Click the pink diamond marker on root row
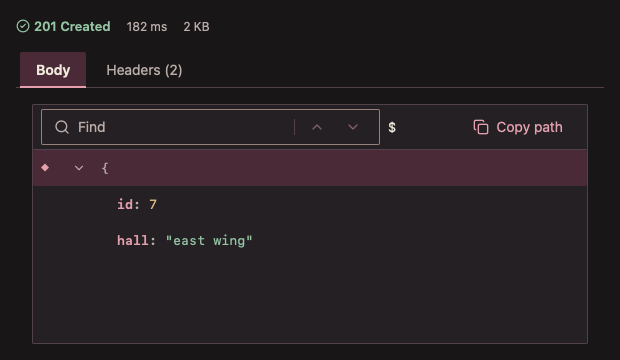620x360 pixels. tap(45, 168)
